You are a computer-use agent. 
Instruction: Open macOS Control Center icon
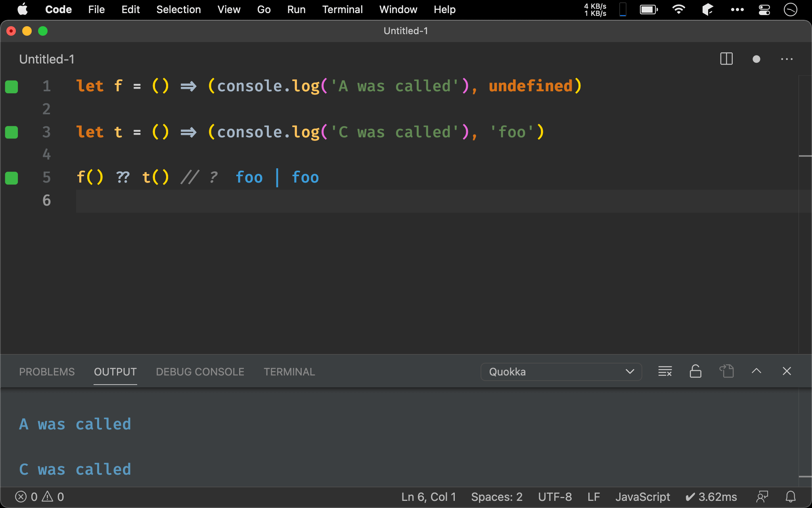(764, 10)
